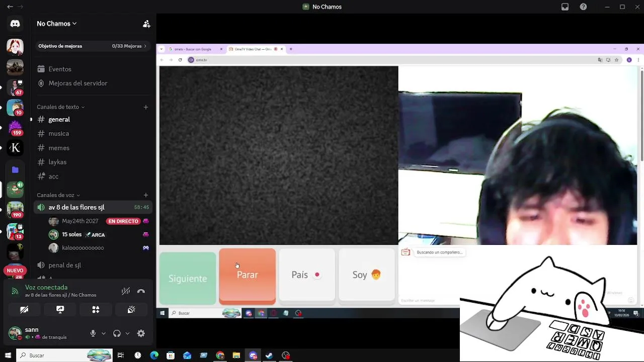Expand the No Chamos server menu

(56, 24)
